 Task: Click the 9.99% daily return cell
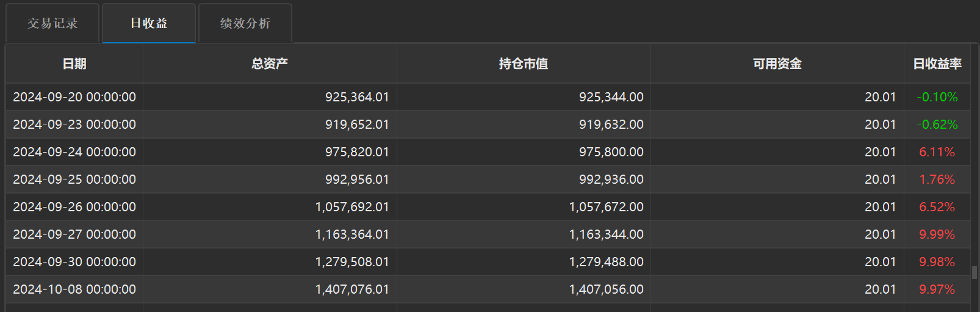tap(937, 234)
